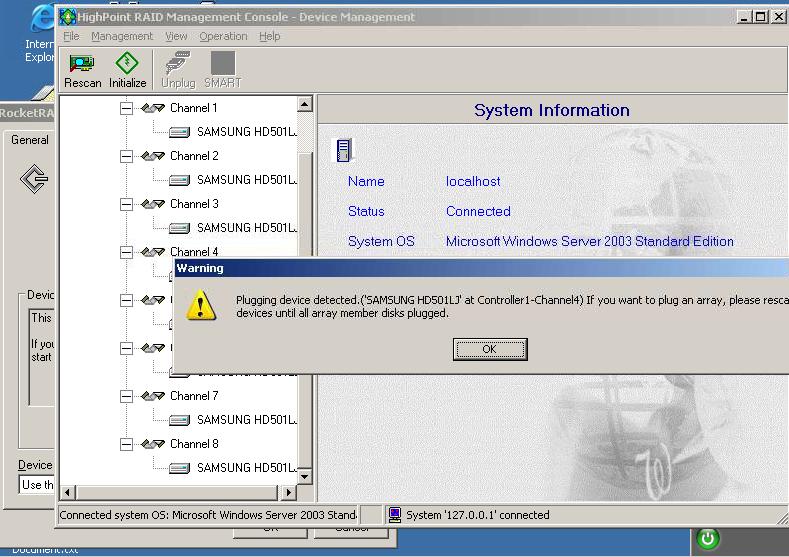Click the disk icon under Channel 3
The image size is (789, 557).
pyautogui.click(x=180, y=228)
